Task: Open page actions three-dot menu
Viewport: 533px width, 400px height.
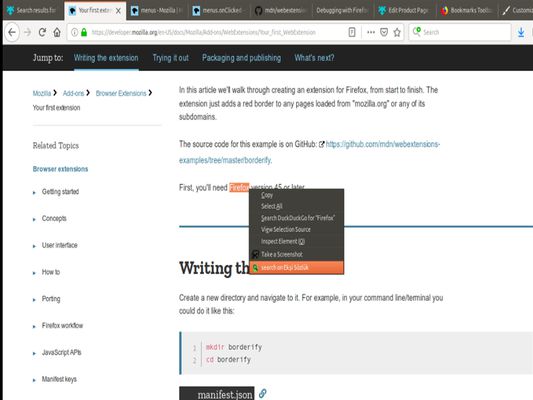Action: click(371, 32)
